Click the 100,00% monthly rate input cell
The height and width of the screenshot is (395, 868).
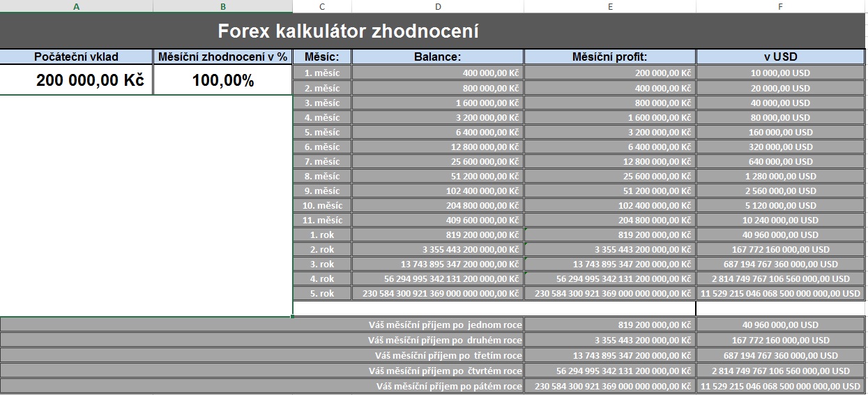[223, 80]
